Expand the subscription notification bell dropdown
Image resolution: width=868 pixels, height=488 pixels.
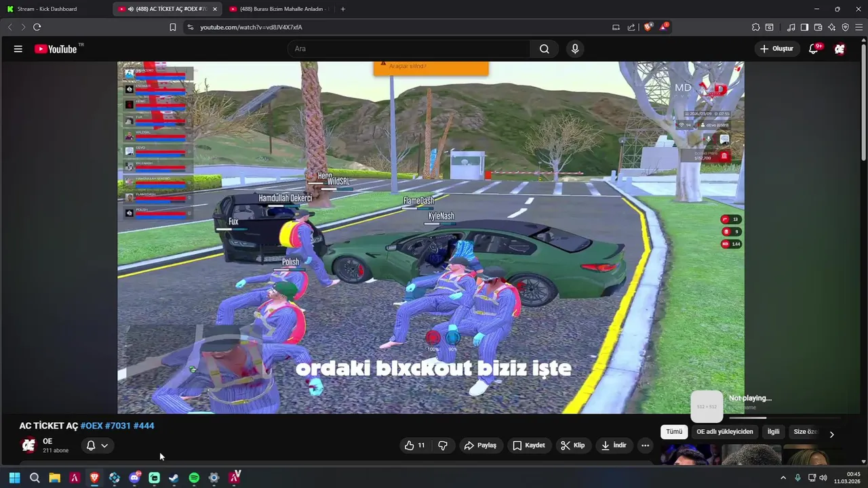point(97,445)
